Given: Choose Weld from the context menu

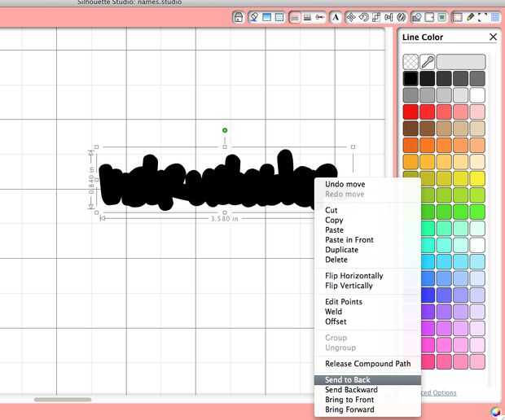Looking at the screenshot, I should pyautogui.click(x=333, y=312).
